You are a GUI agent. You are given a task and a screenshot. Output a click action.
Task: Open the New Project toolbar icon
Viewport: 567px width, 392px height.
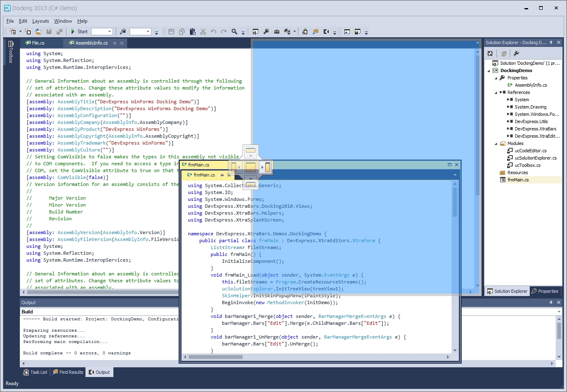click(13, 32)
